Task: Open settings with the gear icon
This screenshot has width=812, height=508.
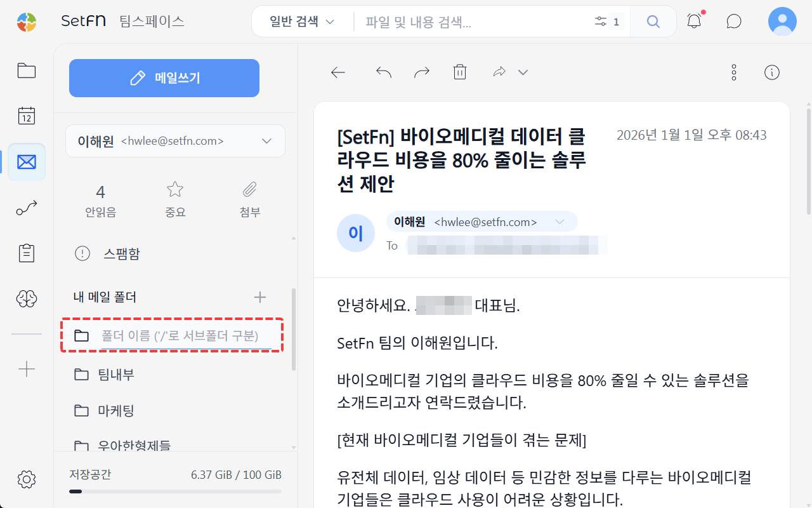Action: tap(27, 479)
